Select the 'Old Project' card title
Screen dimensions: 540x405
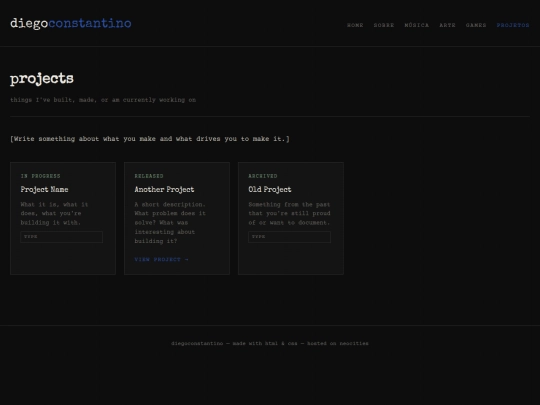pyautogui.click(x=270, y=189)
